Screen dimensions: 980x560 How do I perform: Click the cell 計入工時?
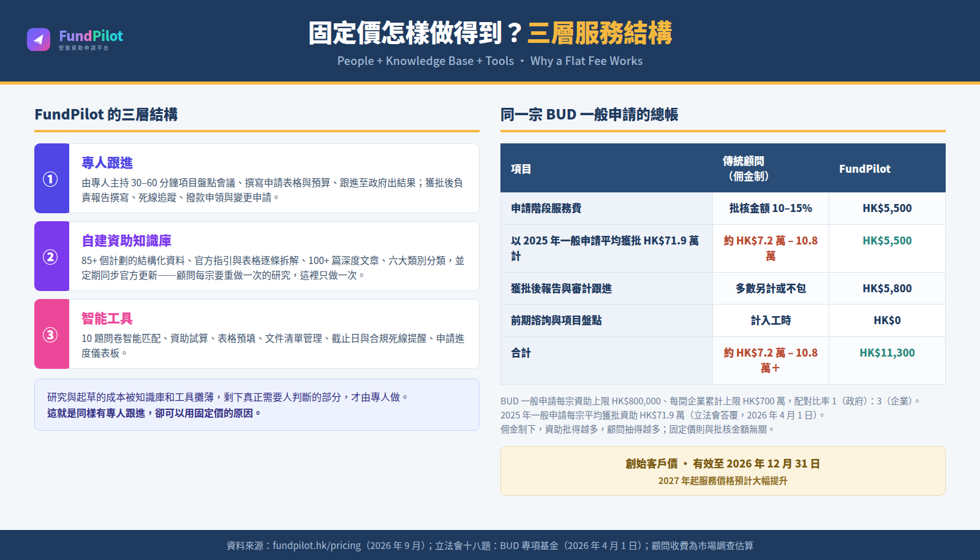771,320
